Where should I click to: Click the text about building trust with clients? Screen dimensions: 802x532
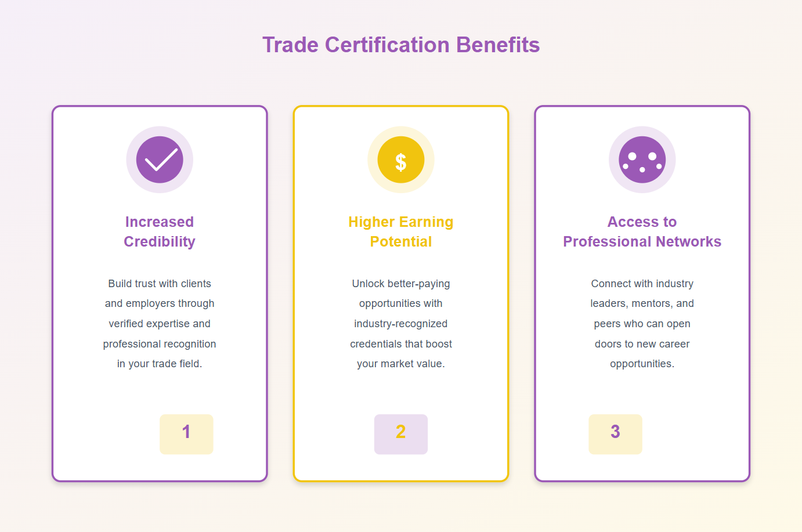160,323
